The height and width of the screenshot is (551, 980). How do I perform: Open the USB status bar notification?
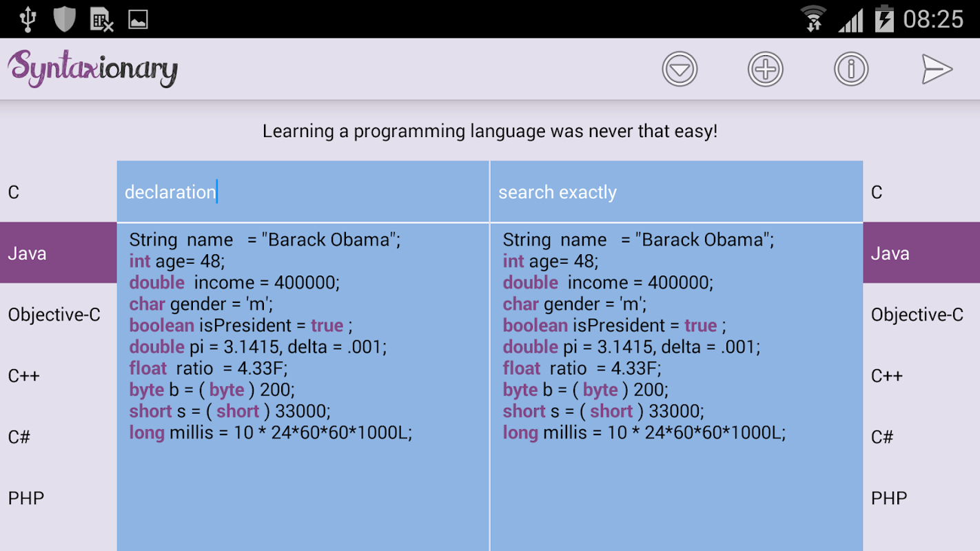coord(28,19)
